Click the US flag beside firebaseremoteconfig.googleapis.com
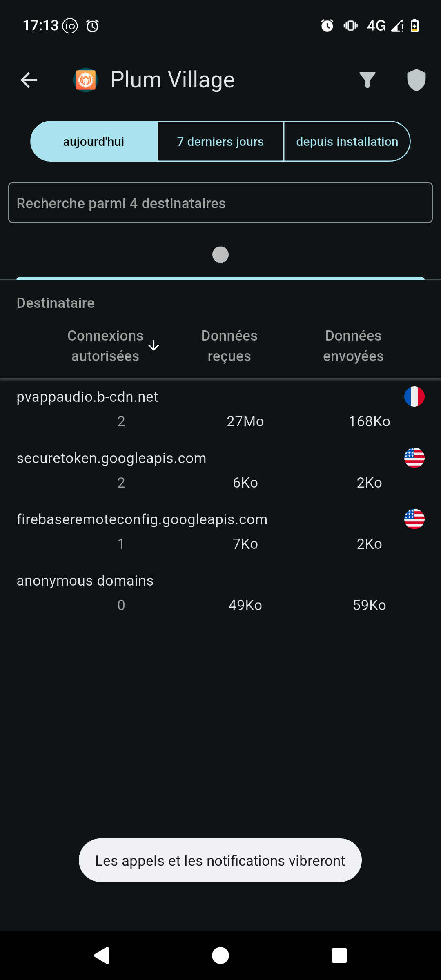 click(x=414, y=519)
